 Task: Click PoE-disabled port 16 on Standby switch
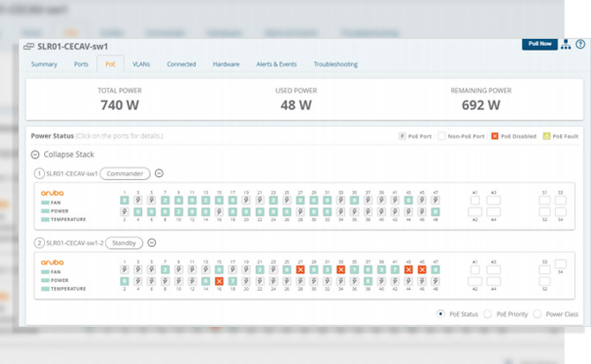(x=220, y=281)
